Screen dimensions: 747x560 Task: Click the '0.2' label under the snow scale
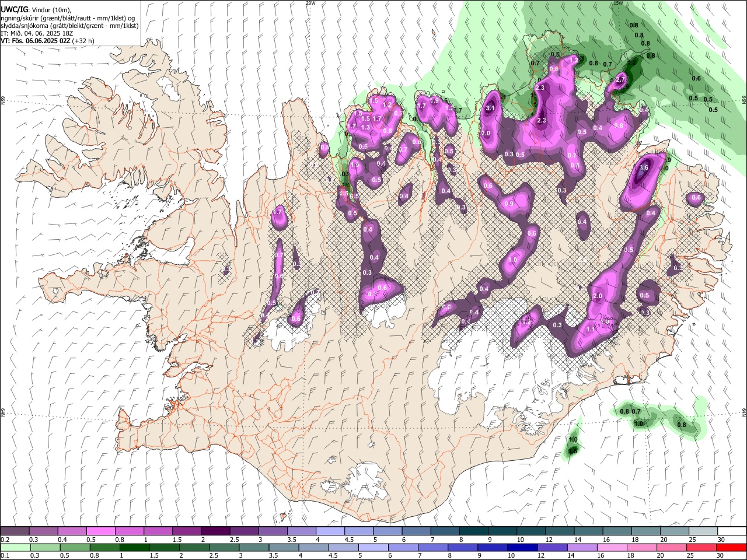coord(5,540)
